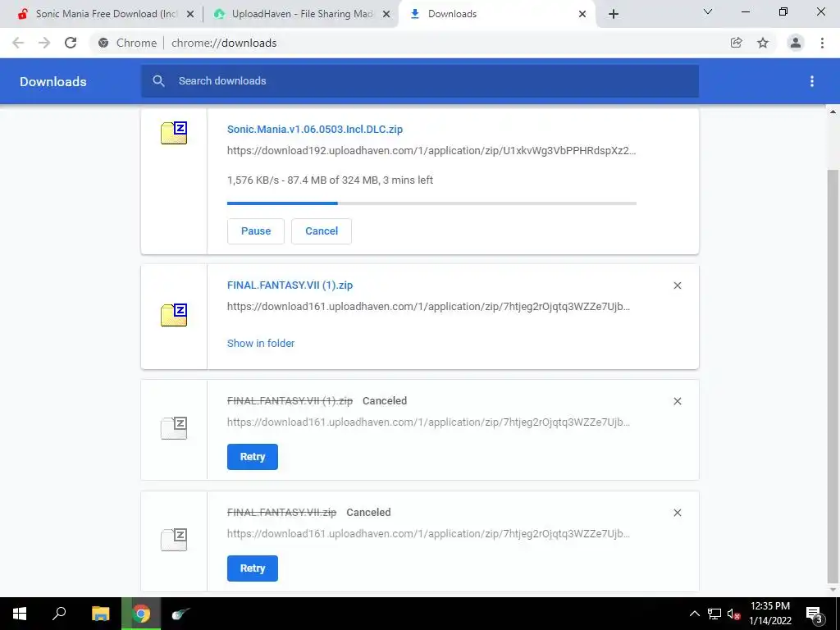Retry the canceled FINAL.FANTASY.VII (1).zip download
The width and height of the screenshot is (840, 630).
coord(253,457)
